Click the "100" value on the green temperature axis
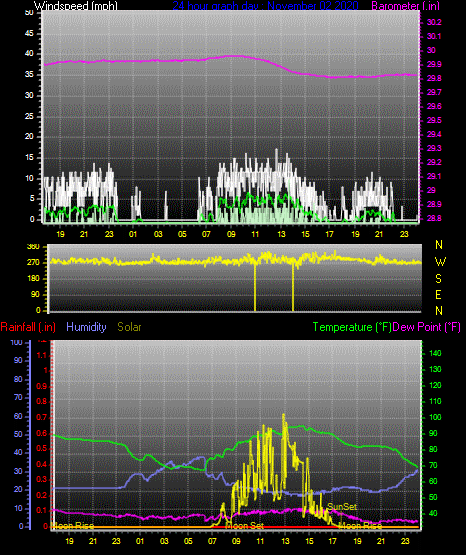The width and height of the screenshot is (466, 555). click(435, 417)
